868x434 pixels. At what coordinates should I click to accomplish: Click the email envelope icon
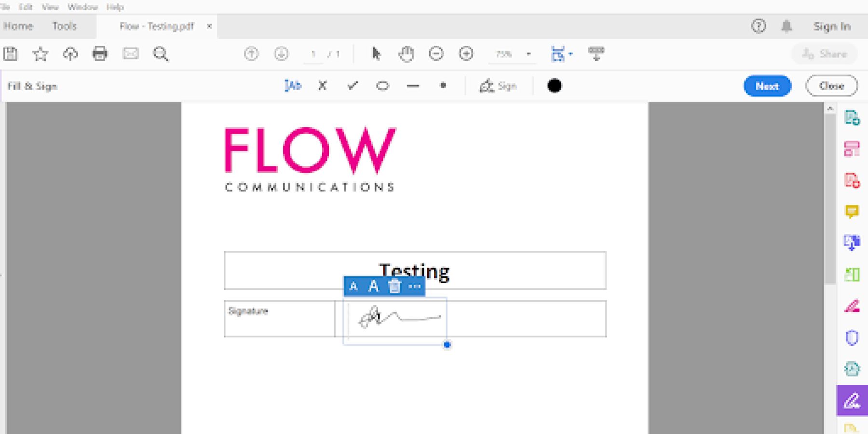[x=131, y=54]
